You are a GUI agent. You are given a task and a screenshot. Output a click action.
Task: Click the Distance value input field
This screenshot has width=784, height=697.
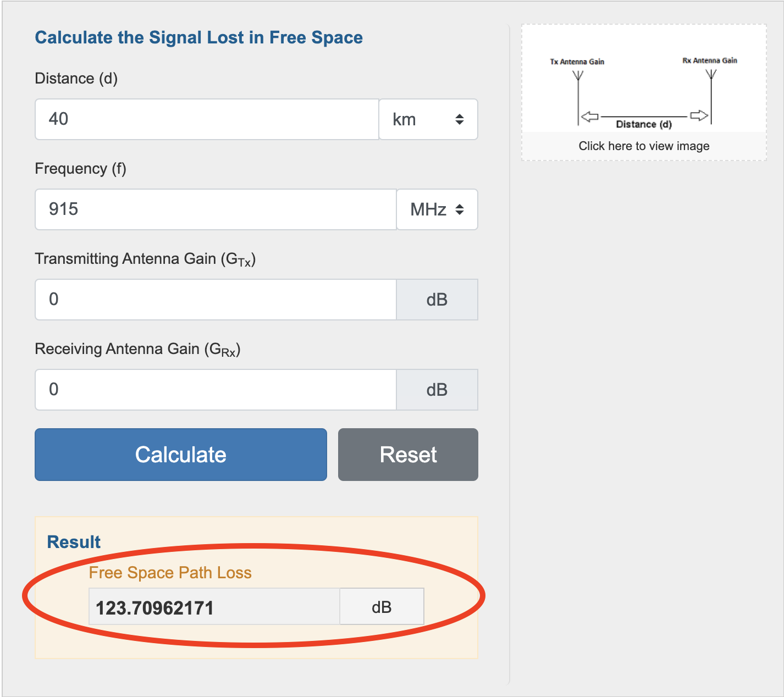tap(207, 119)
